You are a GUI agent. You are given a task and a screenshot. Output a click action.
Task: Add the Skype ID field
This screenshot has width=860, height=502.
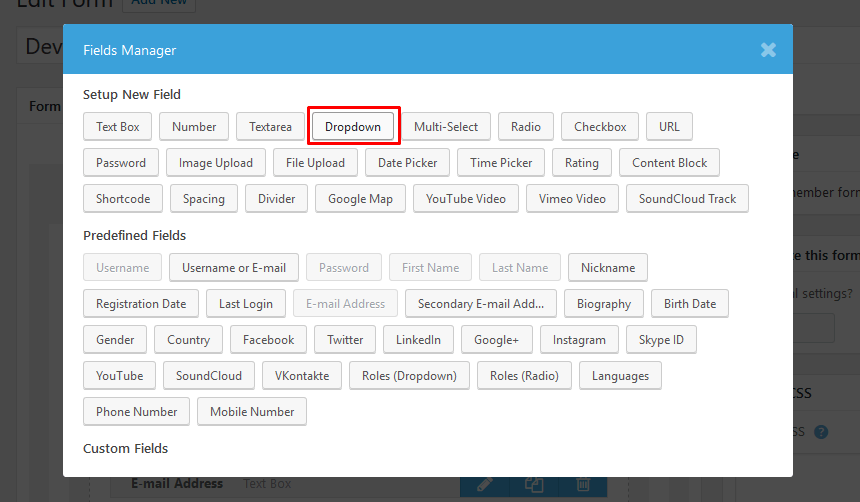pyautogui.click(x=661, y=340)
